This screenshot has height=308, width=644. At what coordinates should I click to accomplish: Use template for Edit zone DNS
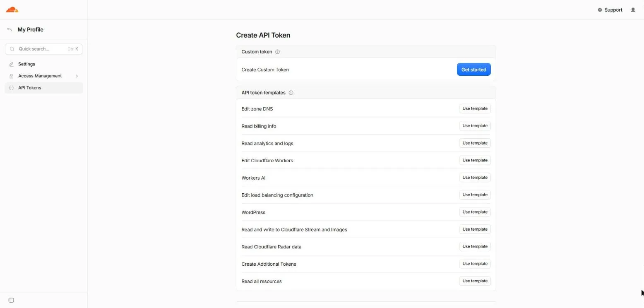[475, 108]
